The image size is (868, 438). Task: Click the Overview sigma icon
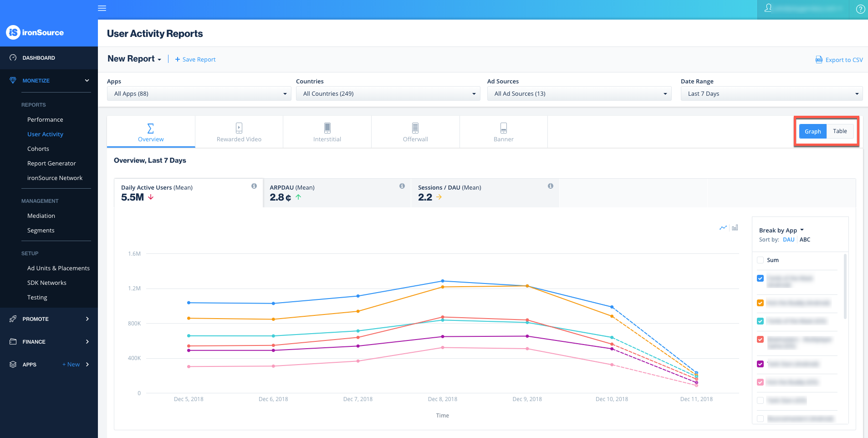point(151,128)
